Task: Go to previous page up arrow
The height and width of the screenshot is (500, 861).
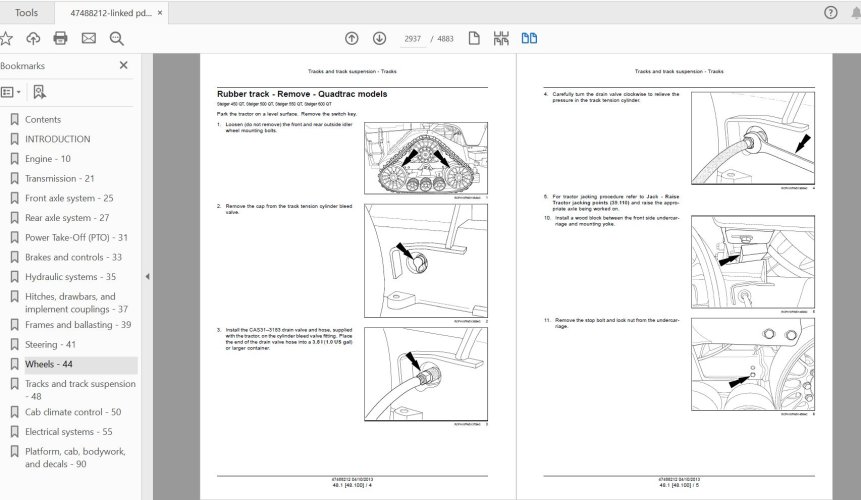Action: 351,38
